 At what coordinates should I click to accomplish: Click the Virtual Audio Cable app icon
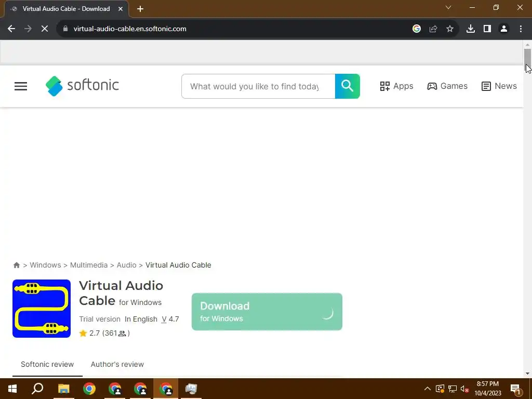click(42, 309)
